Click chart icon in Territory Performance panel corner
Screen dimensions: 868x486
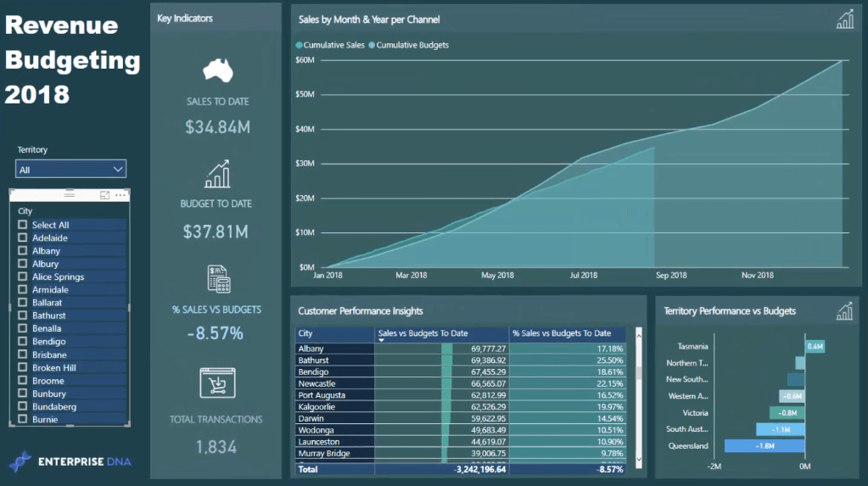coord(845,311)
